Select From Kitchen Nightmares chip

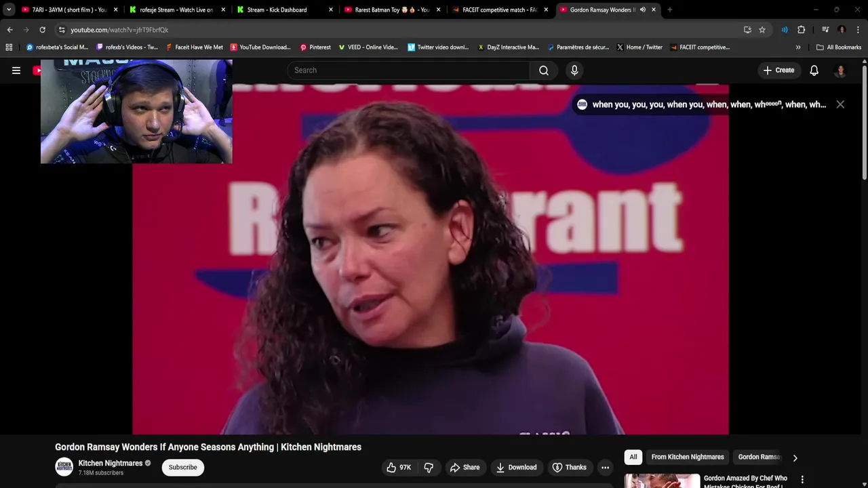[x=688, y=457]
